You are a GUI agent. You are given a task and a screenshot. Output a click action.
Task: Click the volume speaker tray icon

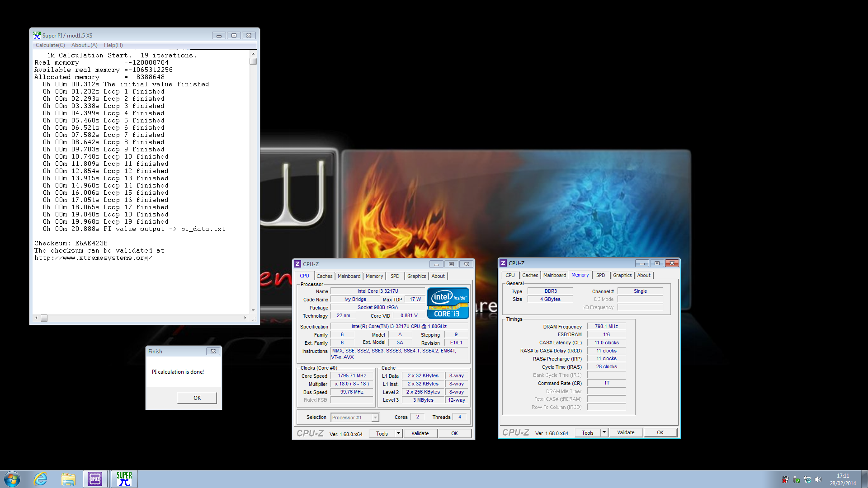[x=818, y=479]
